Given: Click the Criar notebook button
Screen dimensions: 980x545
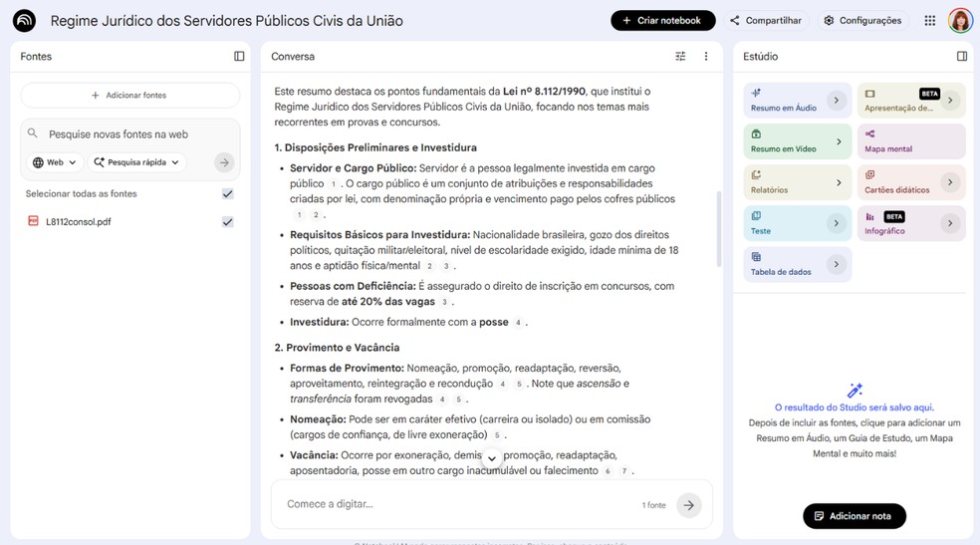Looking at the screenshot, I should coord(663,21).
